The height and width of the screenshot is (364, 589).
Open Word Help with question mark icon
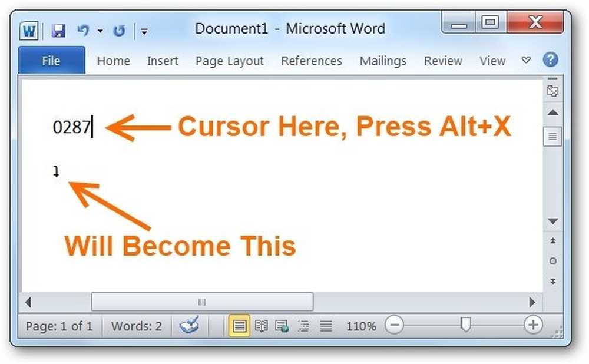(550, 59)
